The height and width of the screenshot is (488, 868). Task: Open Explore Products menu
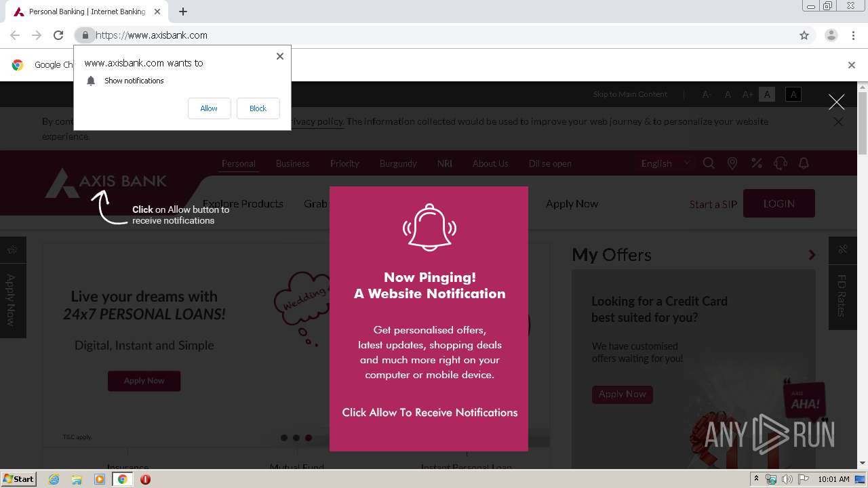point(243,203)
